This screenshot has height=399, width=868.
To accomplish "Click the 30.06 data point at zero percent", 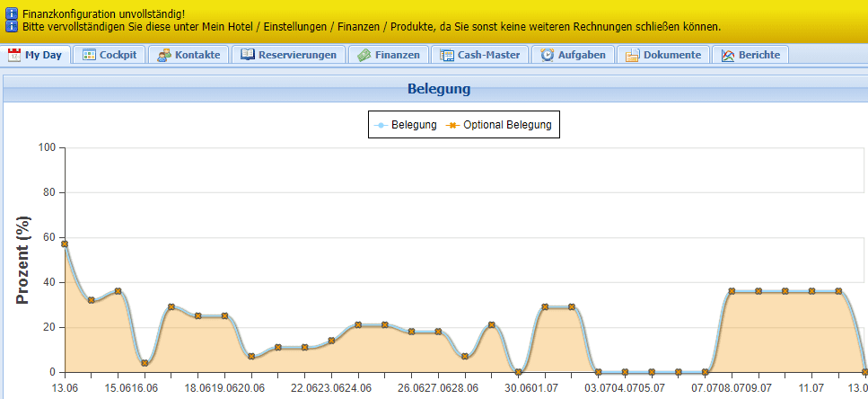I will point(518,371).
